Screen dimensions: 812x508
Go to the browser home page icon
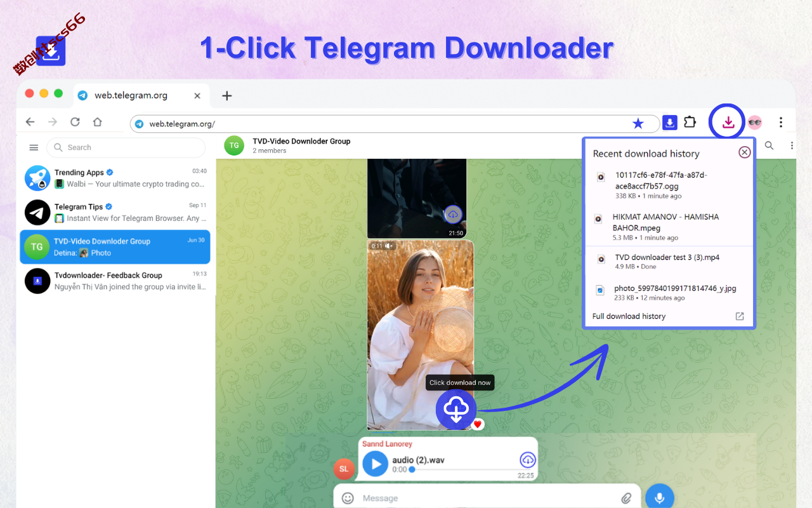click(97, 122)
